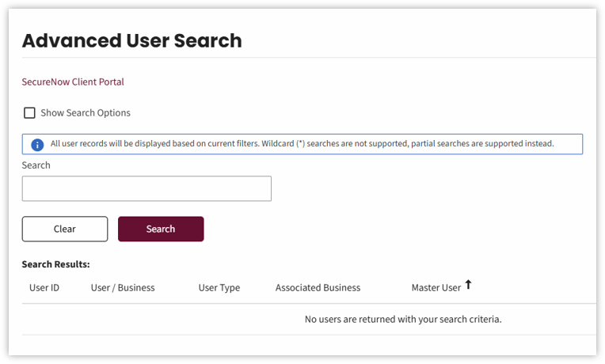Click the maroon Search button
This screenshot has height=364, width=605.
[161, 229]
